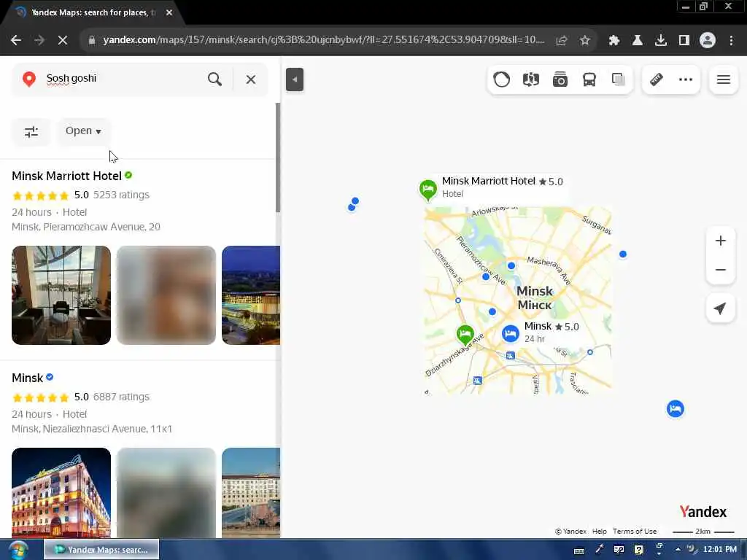Image resolution: width=747 pixels, height=560 pixels.
Task: Click Minsk Marriott Hotel map label
Action: click(x=488, y=181)
